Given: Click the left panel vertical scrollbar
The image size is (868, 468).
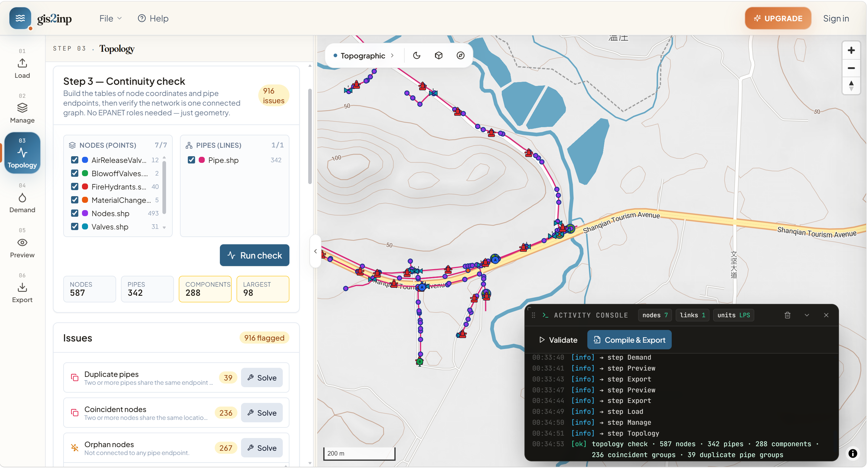Looking at the screenshot, I should point(310,137).
